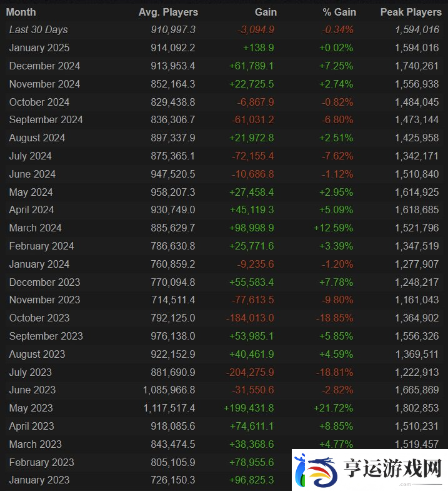Click the gain value +138.9

(259, 48)
